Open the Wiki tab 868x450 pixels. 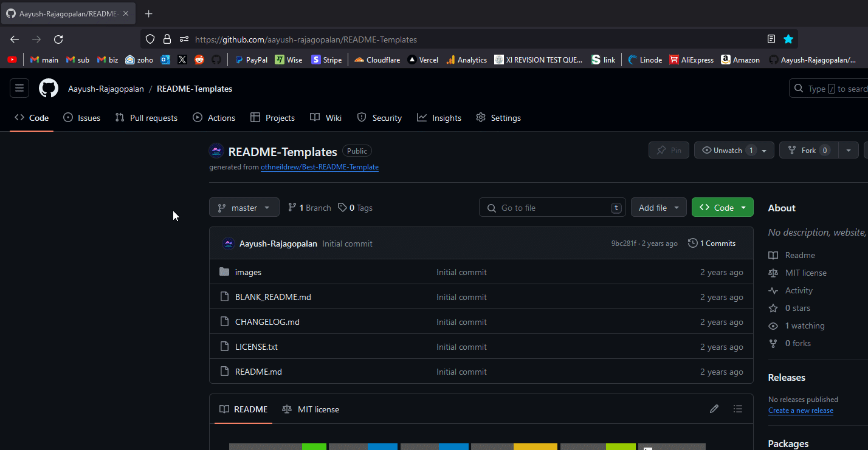(x=326, y=118)
